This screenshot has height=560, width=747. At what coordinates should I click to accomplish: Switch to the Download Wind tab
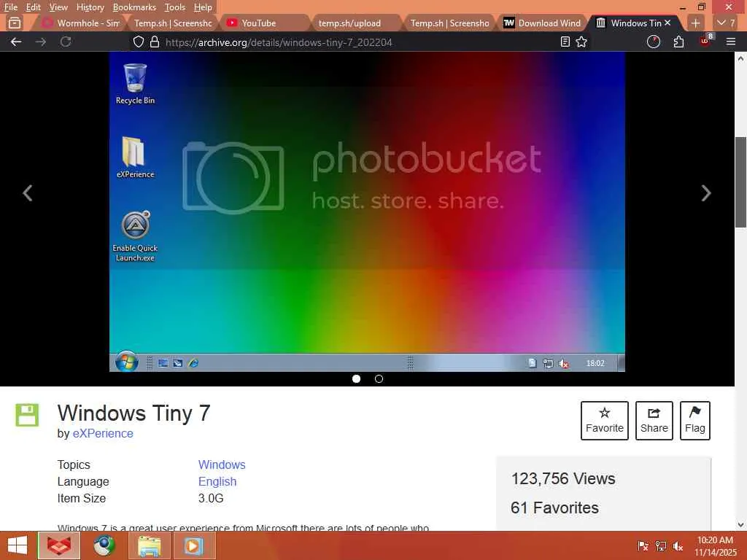(542, 23)
